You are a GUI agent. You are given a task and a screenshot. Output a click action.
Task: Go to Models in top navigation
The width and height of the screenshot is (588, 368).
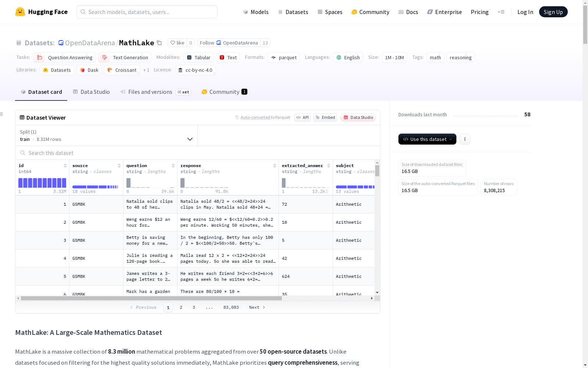tap(256, 12)
